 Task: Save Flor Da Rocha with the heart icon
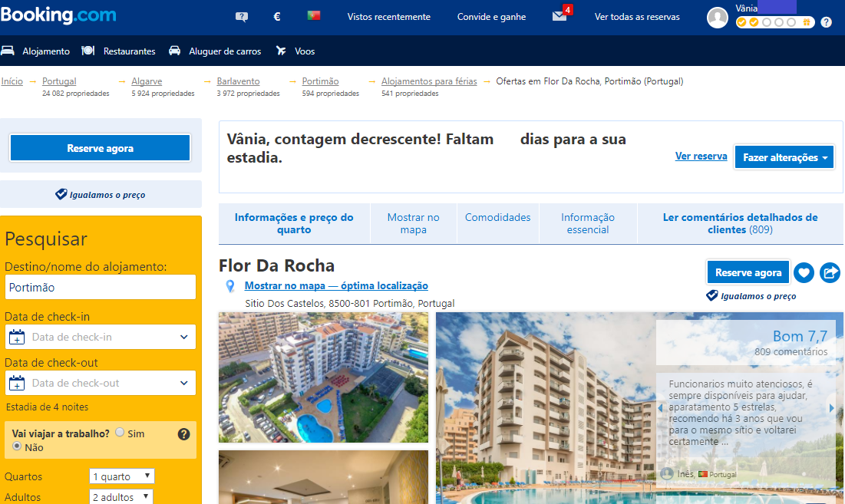pyautogui.click(x=804, y=272)
